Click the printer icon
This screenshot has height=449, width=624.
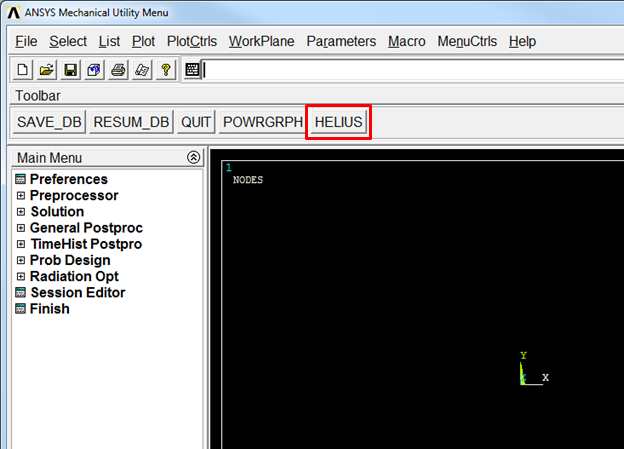point(118,70)
